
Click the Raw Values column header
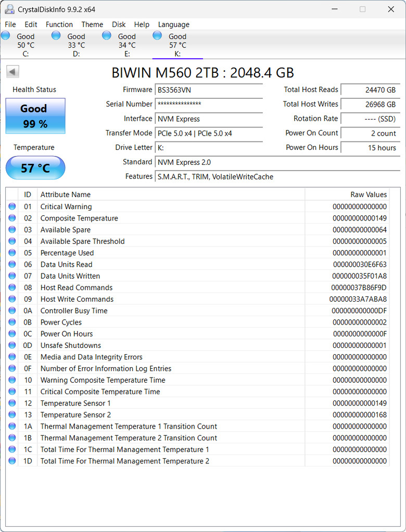tap(347, 194)
